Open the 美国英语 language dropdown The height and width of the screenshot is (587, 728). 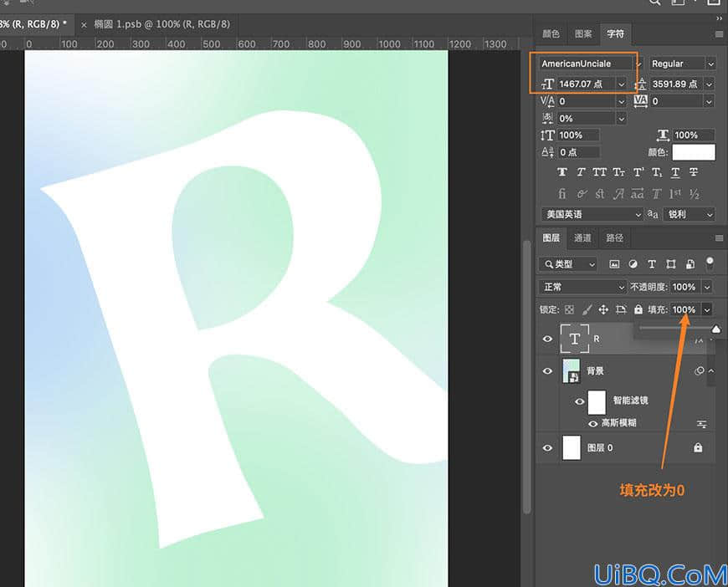click(592, 214)
